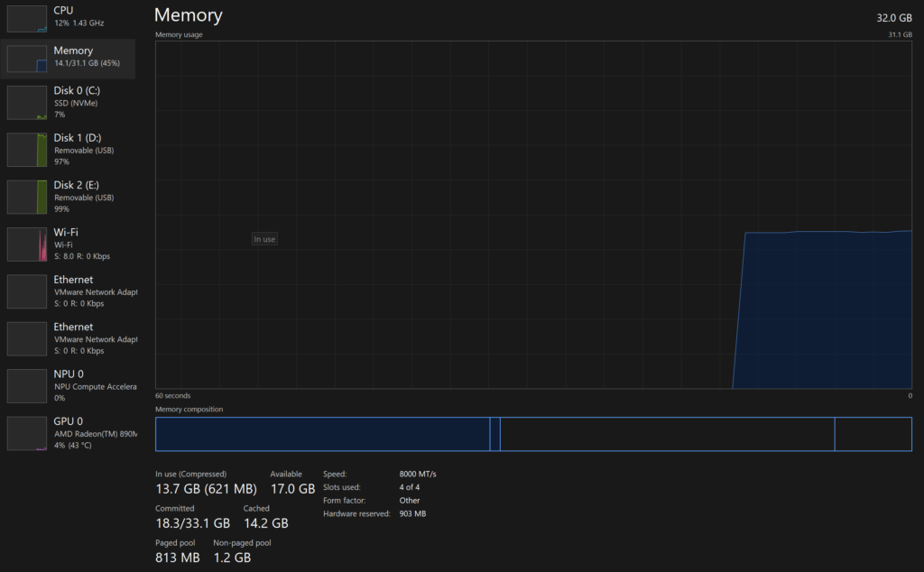Click the Standby segment in memory composition bar
The height and width of the screenshot is (572, 924).
667,434
